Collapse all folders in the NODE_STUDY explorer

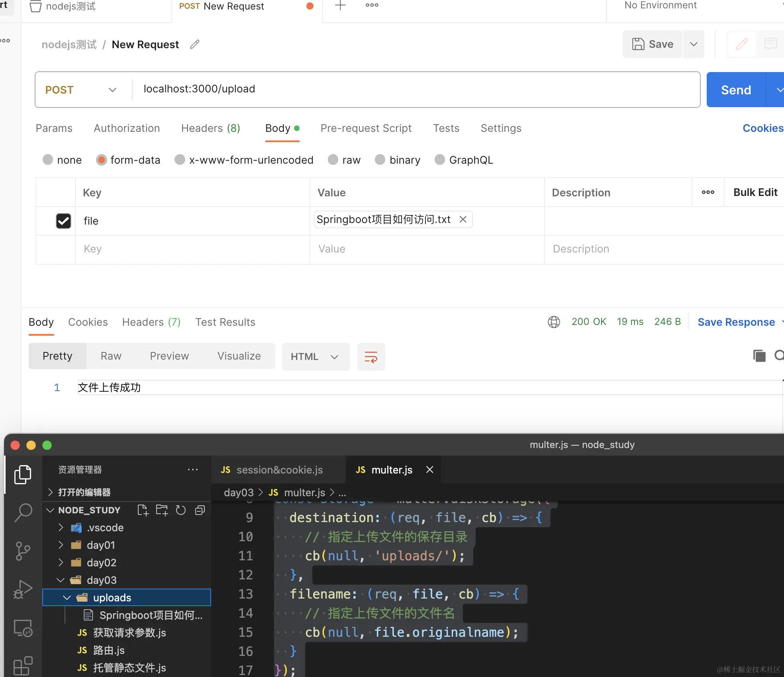(200, 510)
